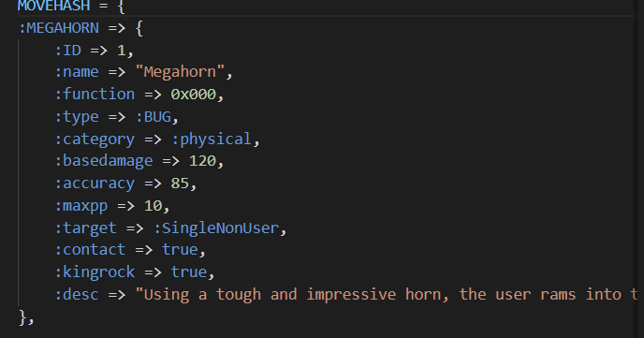644x338 pixels.
Task: Click the true value after :contact
Action: tap(180, 250)
